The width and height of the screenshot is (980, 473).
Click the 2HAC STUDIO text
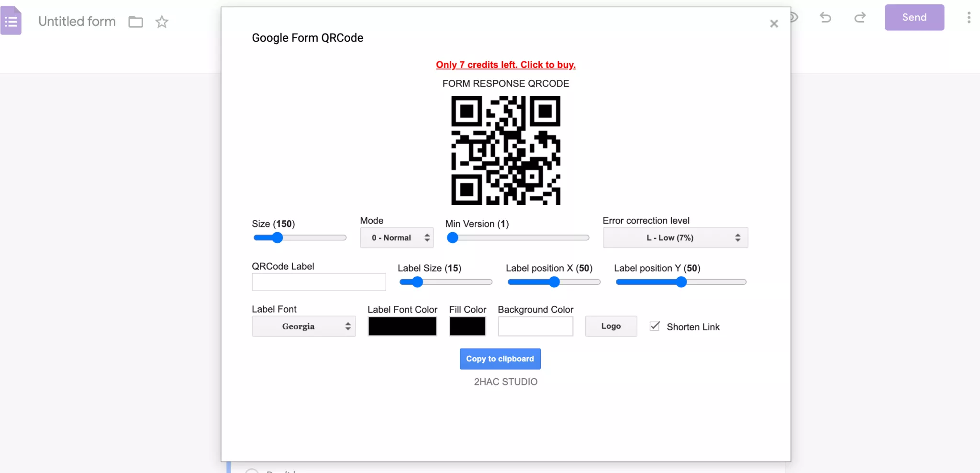click(506, 382)
